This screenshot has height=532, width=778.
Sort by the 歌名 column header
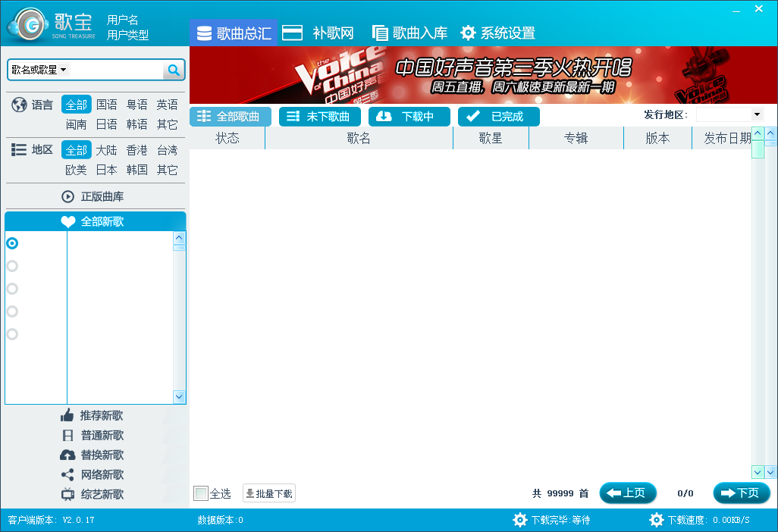point(359,138)
